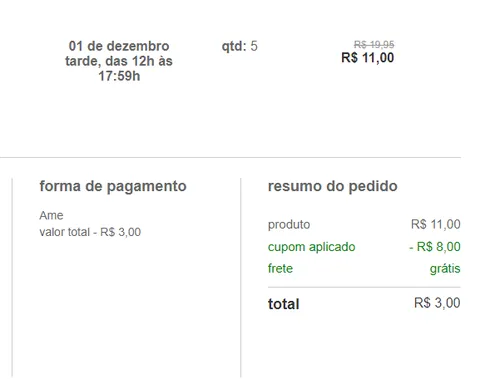Click the coupon discount - R$ 8,00
500x379 pixels.
(435, 247)
